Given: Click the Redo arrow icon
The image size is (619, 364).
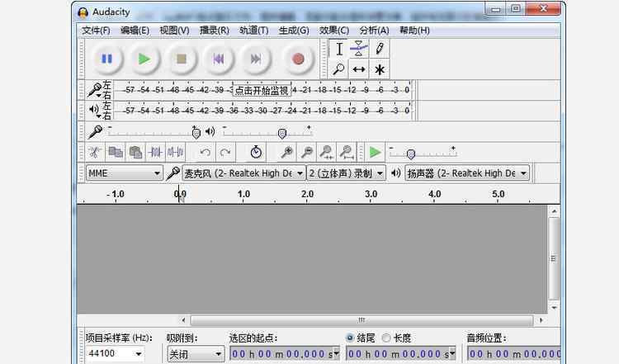Looking at the screenshot, I should tap(225, 153).
